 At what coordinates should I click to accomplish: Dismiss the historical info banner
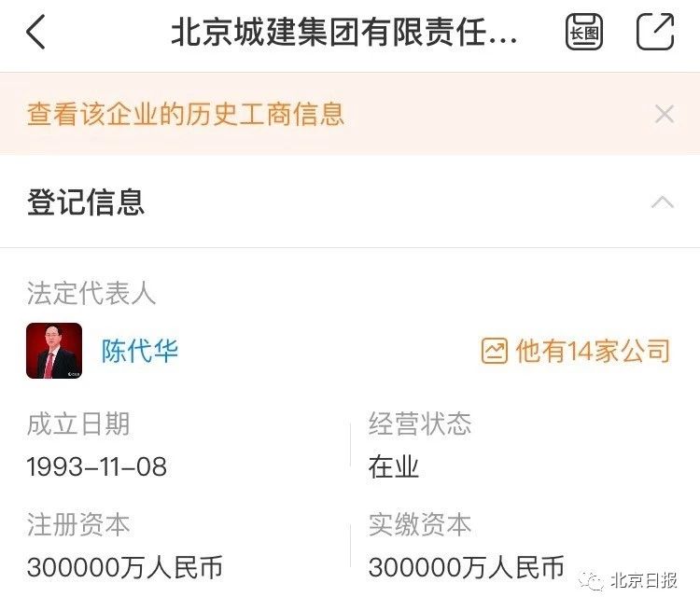[664, 114]
